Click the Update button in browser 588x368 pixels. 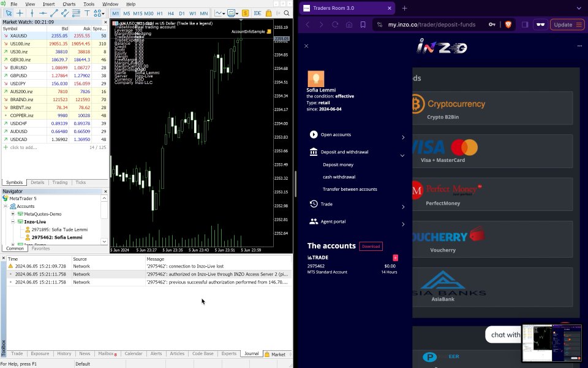[x=567, y=25]
